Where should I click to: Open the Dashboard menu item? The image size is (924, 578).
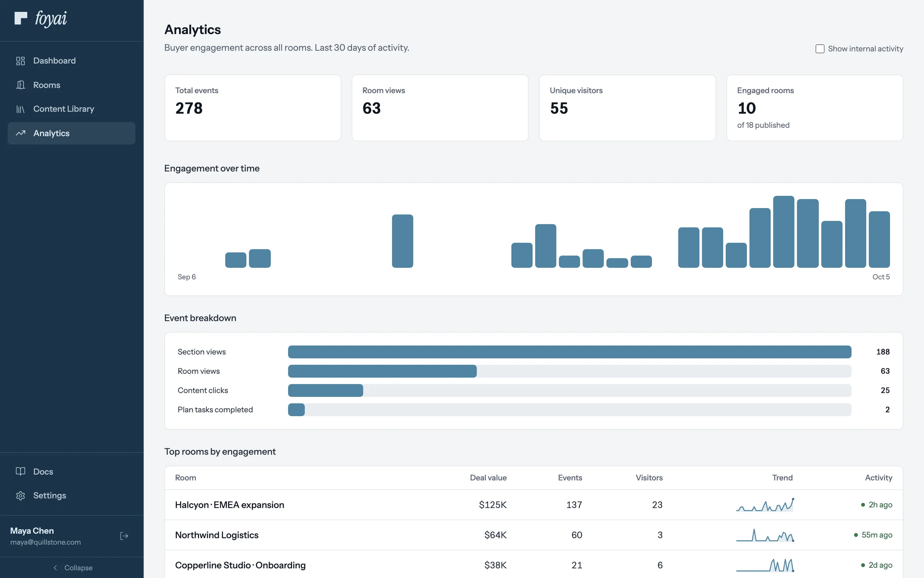tap(72, 61)
